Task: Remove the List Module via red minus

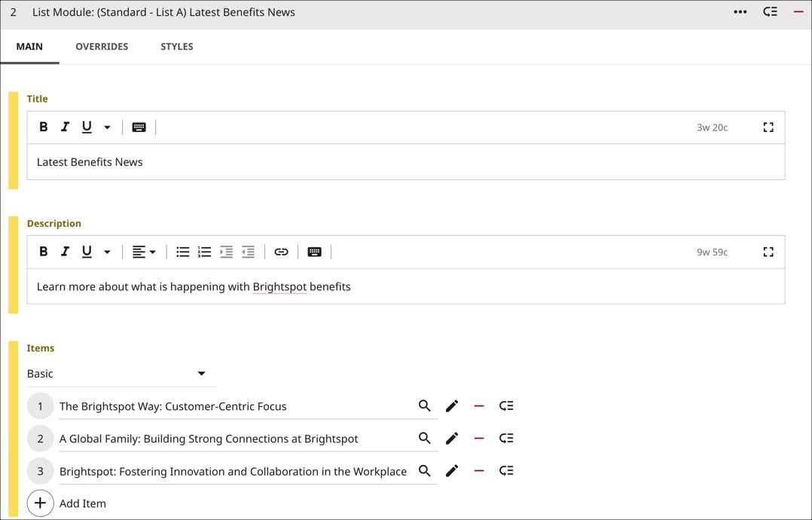Action: tap(798, 12)
